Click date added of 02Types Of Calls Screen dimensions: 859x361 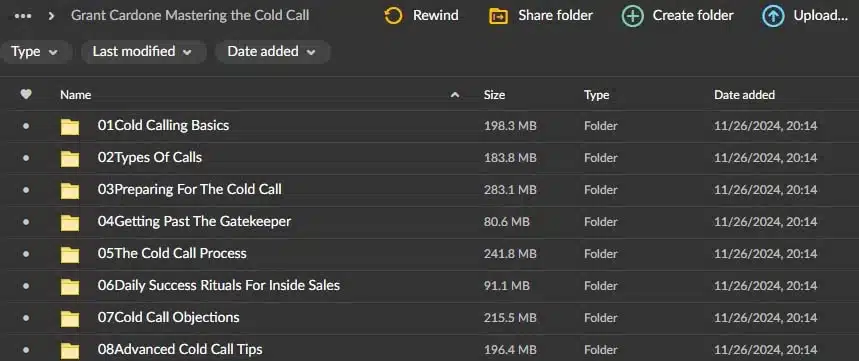tap(765, 158)
